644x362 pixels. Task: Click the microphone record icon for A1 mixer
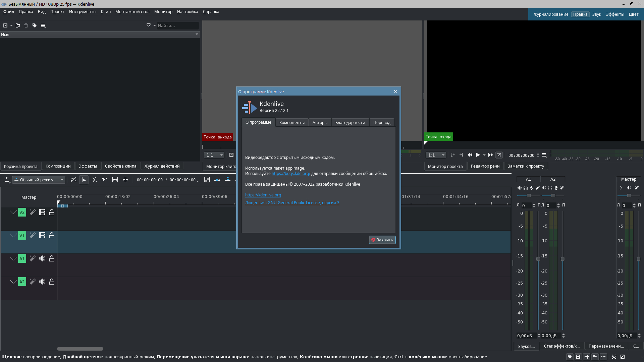[532, 188]
